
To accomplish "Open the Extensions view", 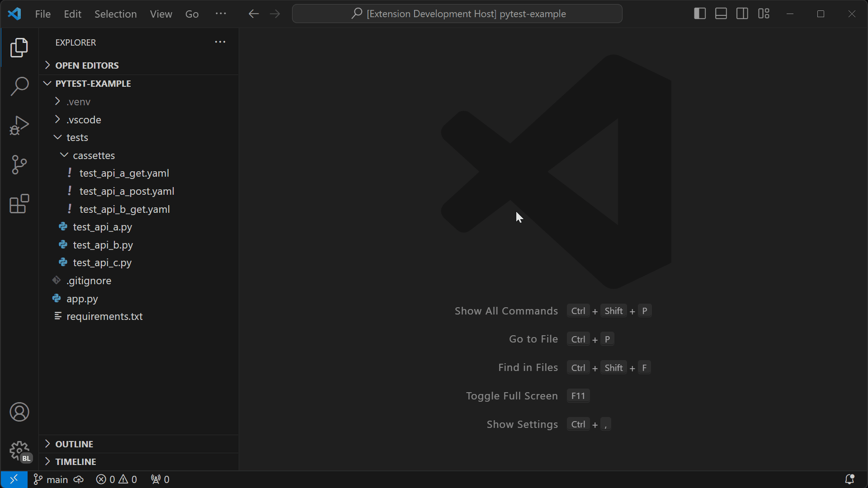I will (19, 204).
